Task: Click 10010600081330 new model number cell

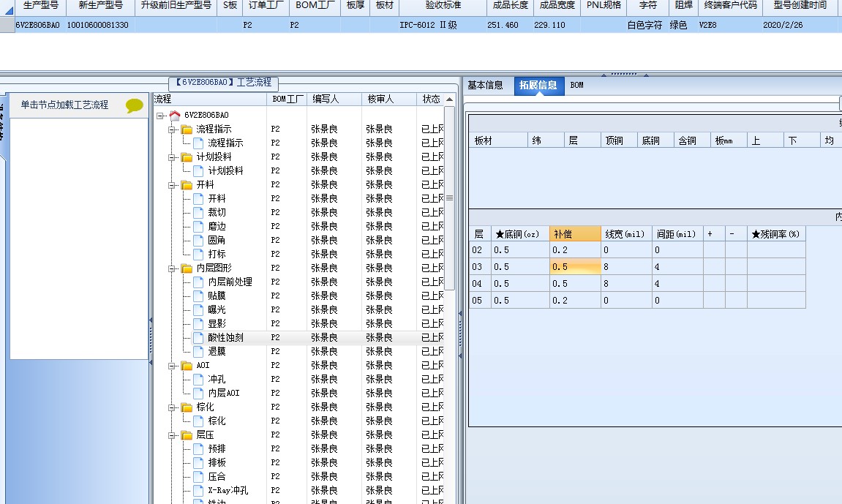Action: (x=99, y=25)
